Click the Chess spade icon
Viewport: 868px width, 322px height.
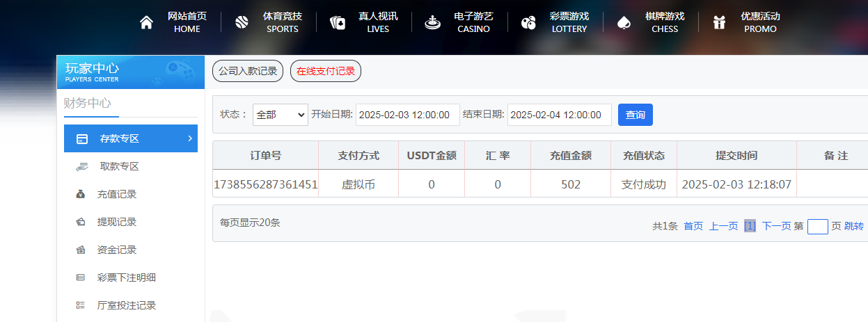click(624, 23)
